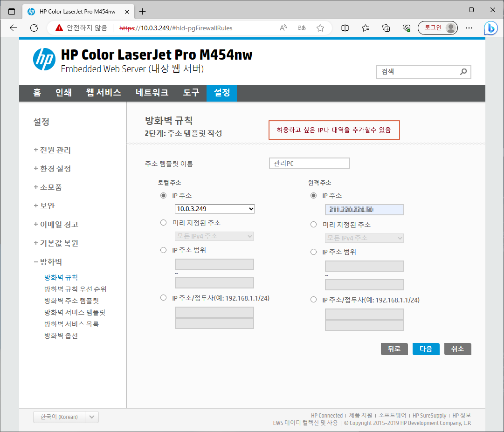504x432 pixels.
Task: Select remote IP 주소 범위 radio
Action: pyautogui.click(x=313, y=252)
